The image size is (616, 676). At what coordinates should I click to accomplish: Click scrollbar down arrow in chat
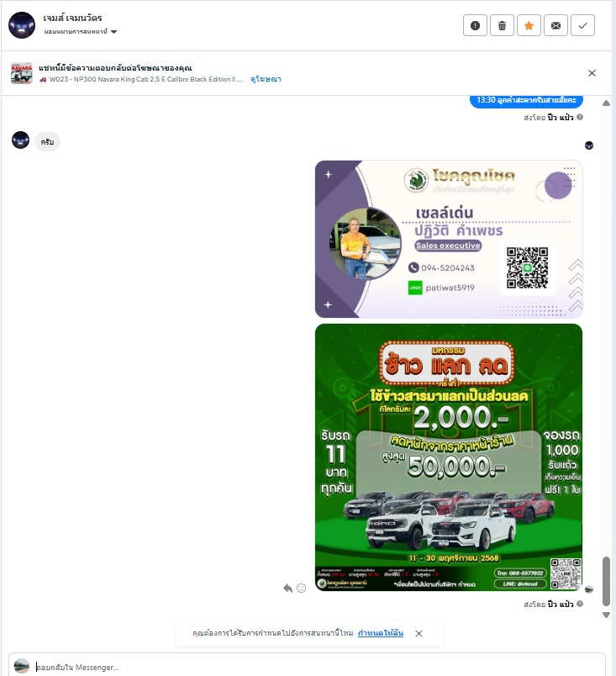point(606,615)
